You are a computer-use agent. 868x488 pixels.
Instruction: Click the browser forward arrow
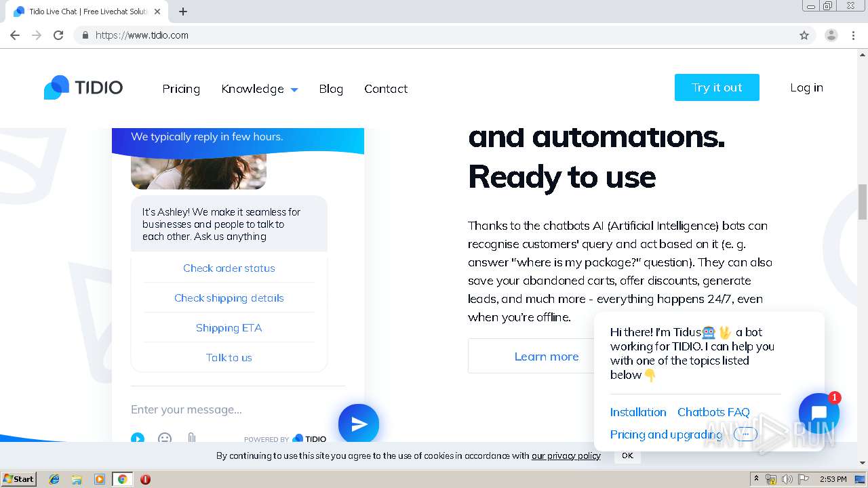pos(37,35)
